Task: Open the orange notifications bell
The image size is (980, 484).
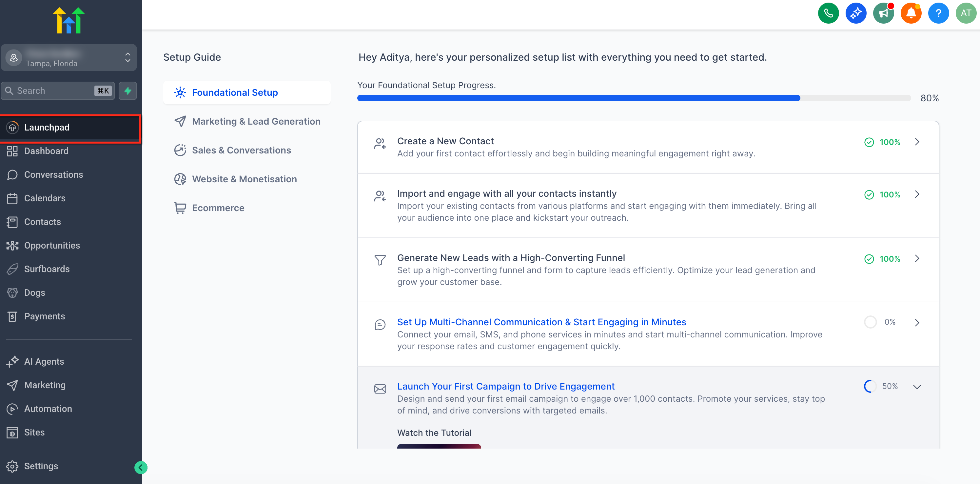Action: (911, 13)
